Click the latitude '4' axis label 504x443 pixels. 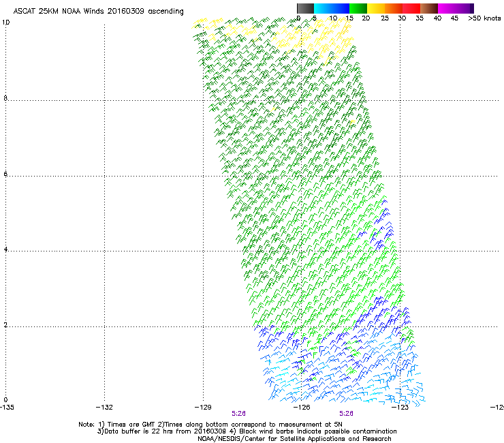(x=5, y=249)
